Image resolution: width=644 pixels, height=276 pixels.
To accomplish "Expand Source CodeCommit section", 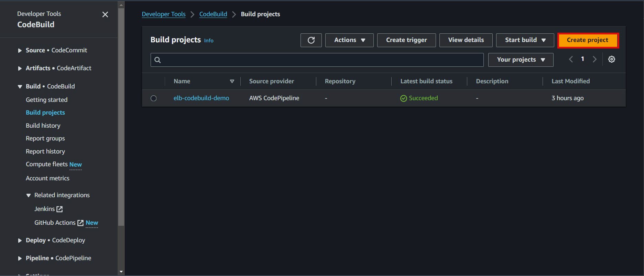I will (x=20, y=50).
